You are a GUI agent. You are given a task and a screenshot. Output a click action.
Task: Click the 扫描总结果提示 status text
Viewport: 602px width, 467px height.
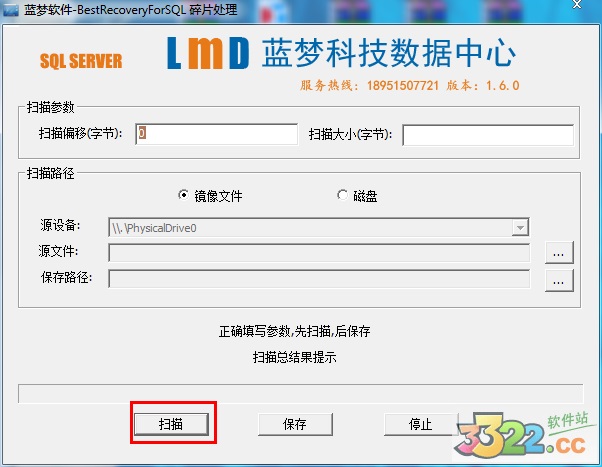[x=294, y=357]
